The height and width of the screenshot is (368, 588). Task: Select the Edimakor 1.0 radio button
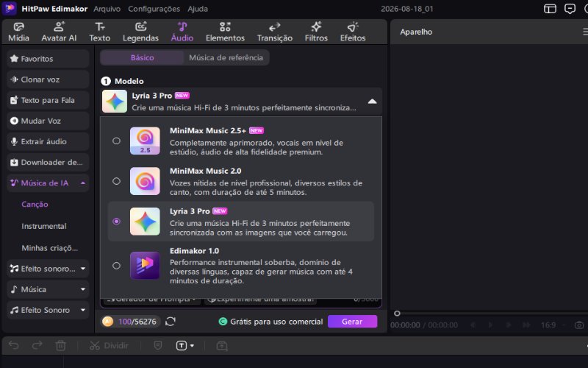116,266
